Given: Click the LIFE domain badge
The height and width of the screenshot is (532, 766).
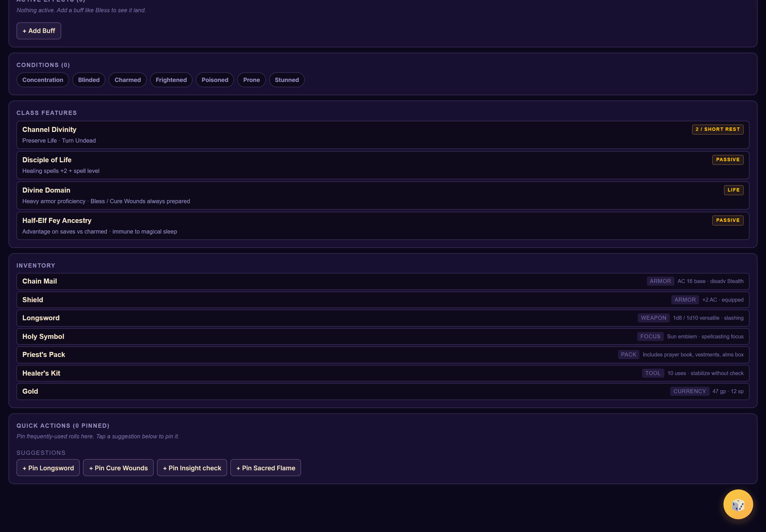Looking at the screenshot, I should (x=734, y=190).
